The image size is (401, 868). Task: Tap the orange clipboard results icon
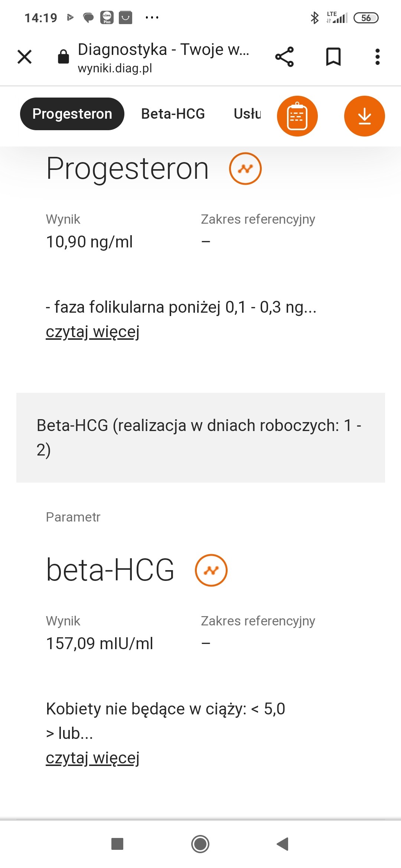pyautogui.click(x=297, y=116)
